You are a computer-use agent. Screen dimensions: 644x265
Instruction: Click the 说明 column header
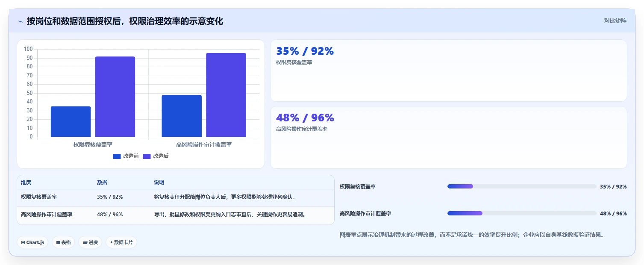click(159, 183)
